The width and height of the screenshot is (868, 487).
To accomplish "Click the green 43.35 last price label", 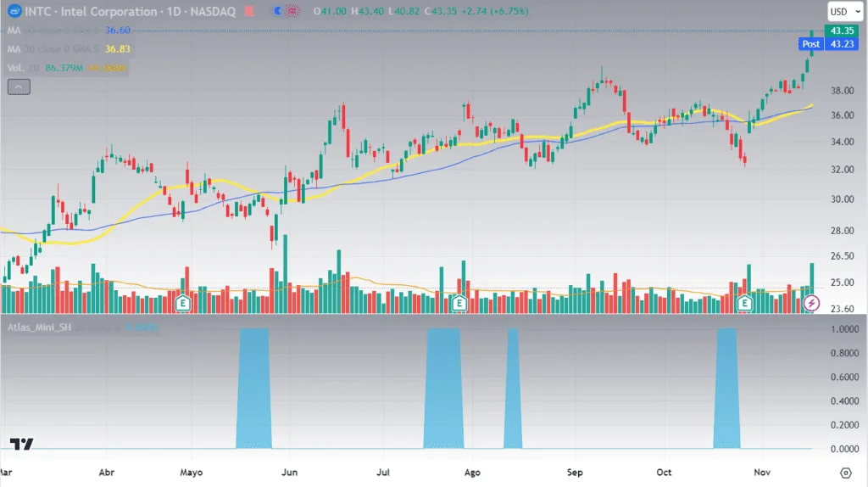I will click(842, 31).
